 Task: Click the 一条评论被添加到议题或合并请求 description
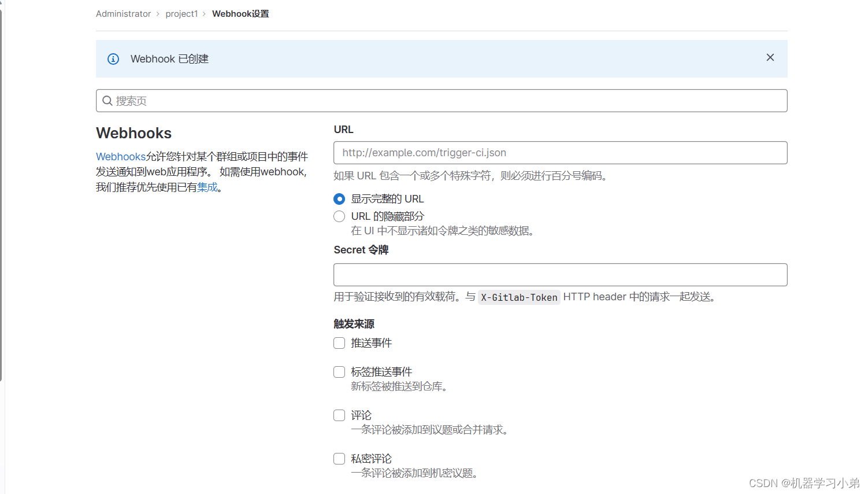(x=429, y=430)
